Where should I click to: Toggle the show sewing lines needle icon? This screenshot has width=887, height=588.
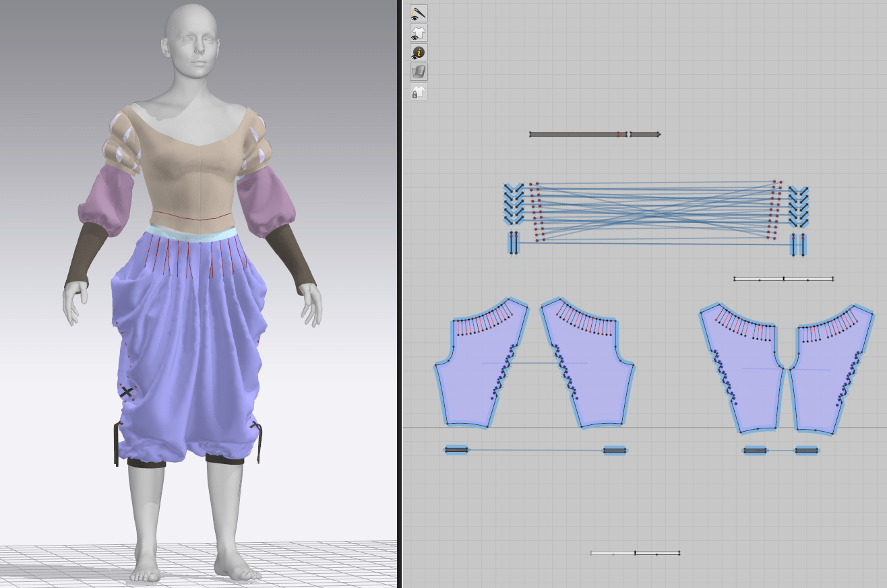[x=419, y=13]
